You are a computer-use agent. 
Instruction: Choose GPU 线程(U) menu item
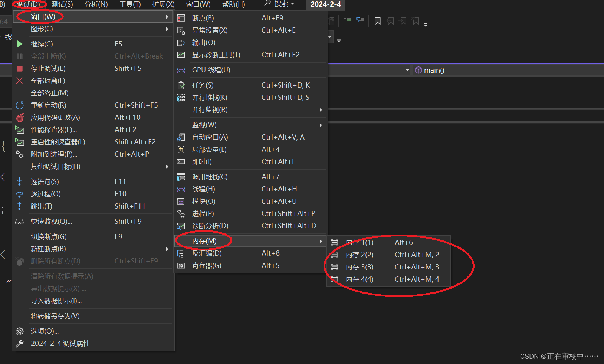pos(250,70)
